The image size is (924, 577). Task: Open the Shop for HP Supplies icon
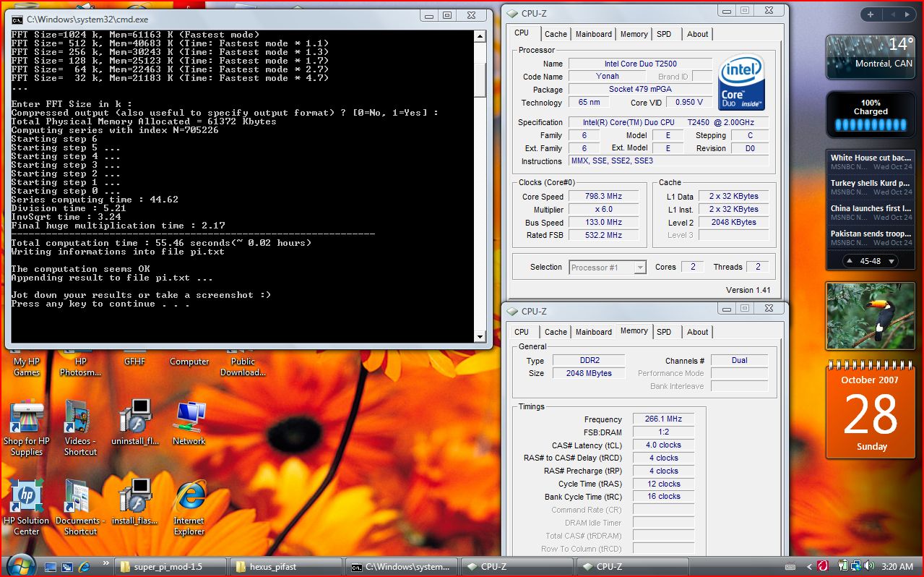tap(27, 428)
